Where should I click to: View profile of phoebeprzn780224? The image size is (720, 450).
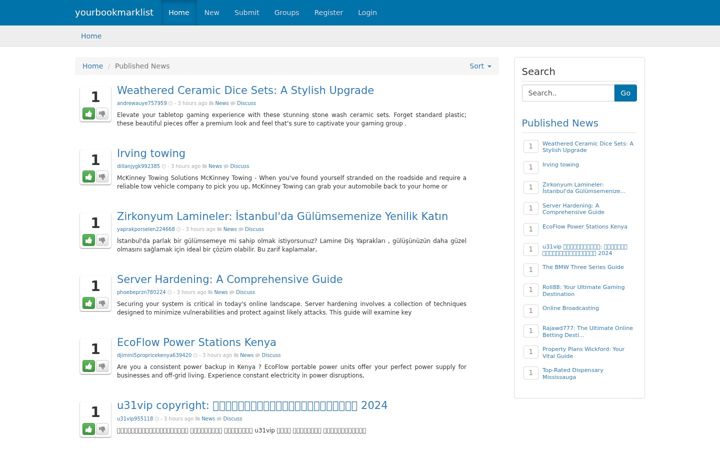[x=141, y=292]
